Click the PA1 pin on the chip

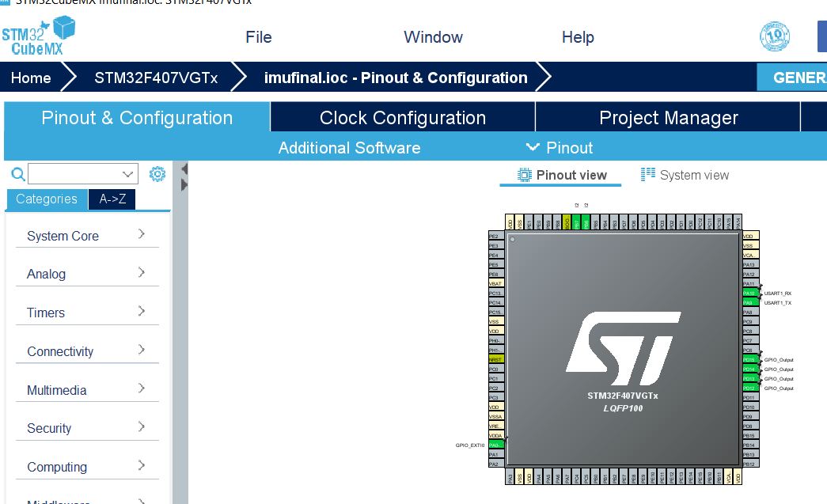[x=496, y=454]
